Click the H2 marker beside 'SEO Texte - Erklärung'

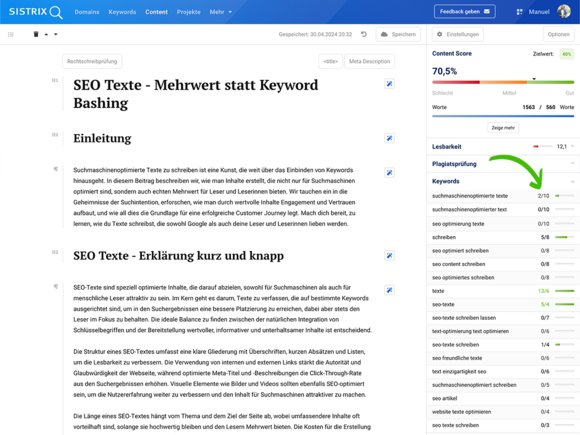pyautogui.click(x=55, y=252)
